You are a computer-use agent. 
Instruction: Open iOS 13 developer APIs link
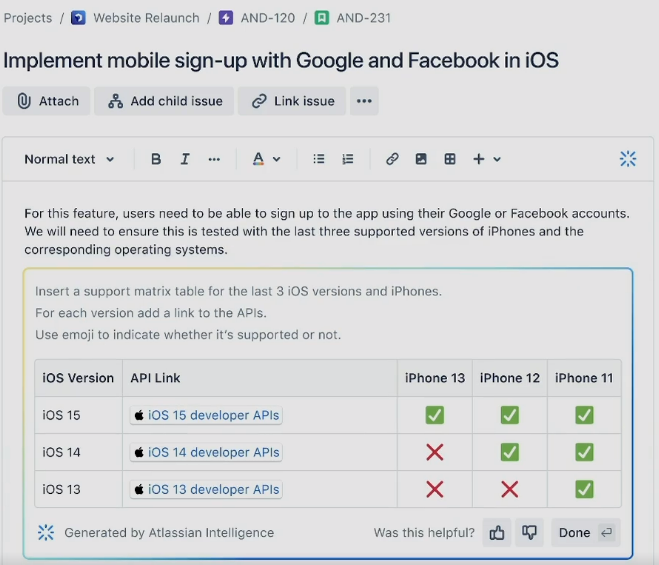coord(206,489)
